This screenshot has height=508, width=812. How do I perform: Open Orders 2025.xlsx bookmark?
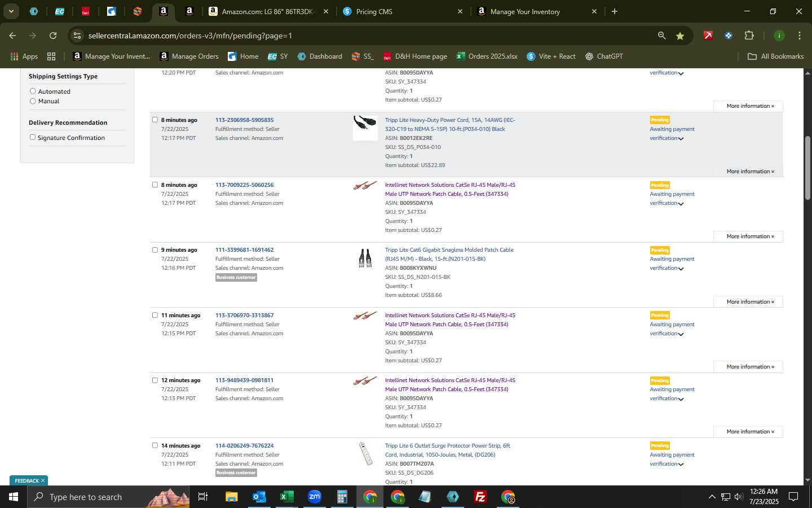pyautogui.click(x=487, y=56)
